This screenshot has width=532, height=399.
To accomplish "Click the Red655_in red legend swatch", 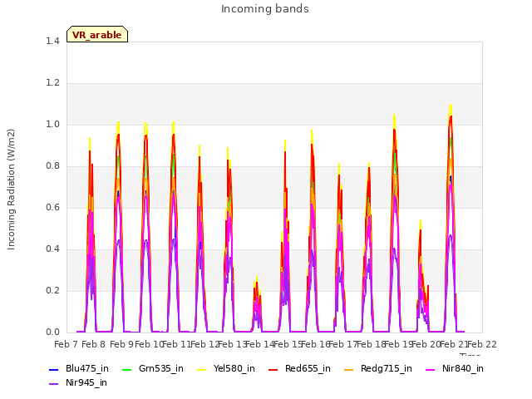I will click(273, 369).
